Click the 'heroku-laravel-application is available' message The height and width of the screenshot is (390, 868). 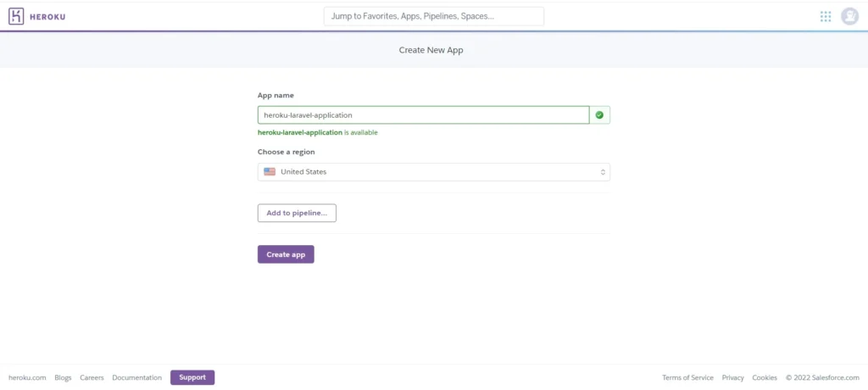point(318,132)
